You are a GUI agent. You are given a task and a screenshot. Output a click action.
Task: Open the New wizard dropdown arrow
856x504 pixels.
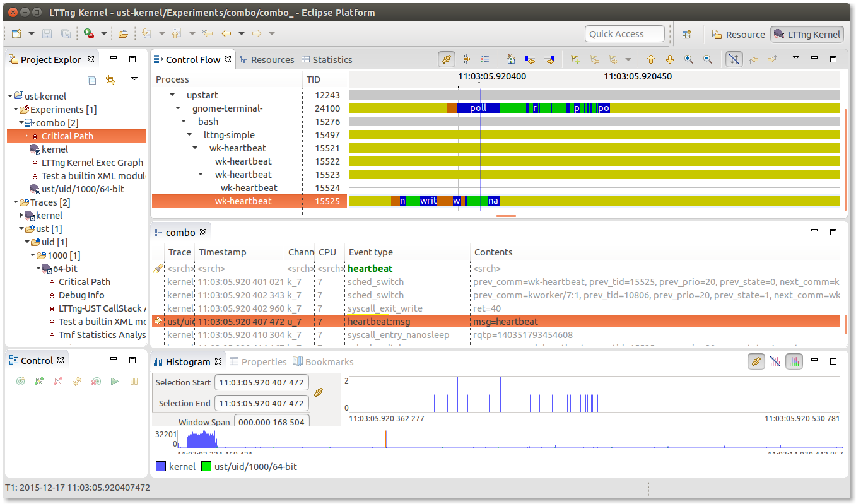pyautogui.click(x=32, y=34)
